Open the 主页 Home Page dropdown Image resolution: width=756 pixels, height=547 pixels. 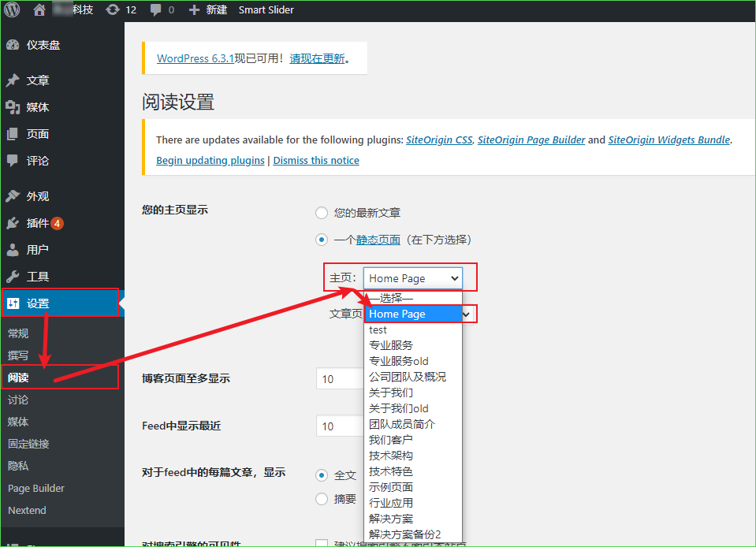(413, 278)
